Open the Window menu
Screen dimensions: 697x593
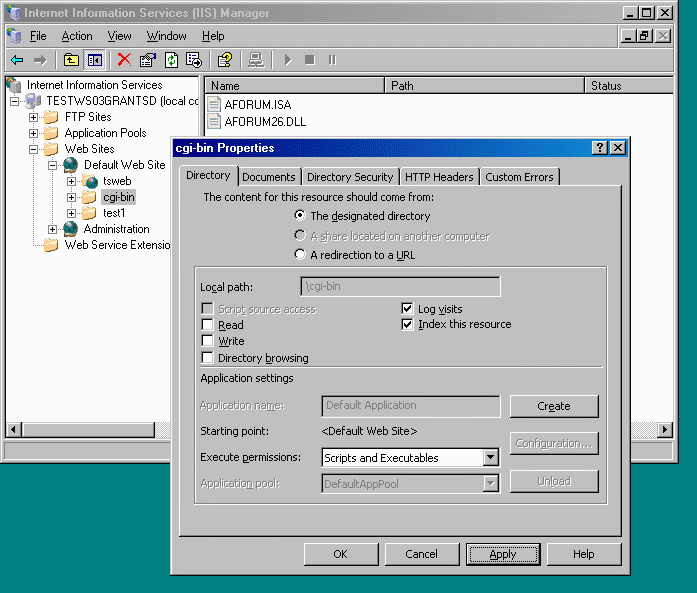pyautogui.click(x=166, y=36)
